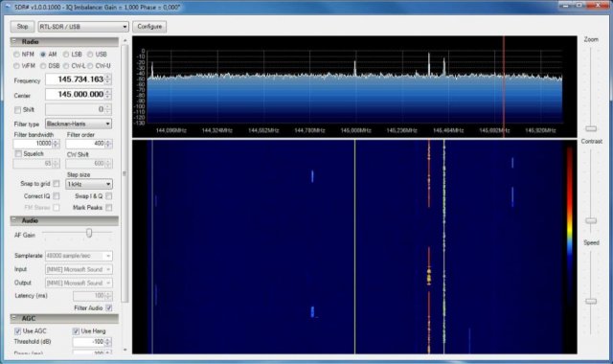Toggle the Mark Peaks checkbox
Viewport: 613px width, 364px height.
pyautogui.click(x=108, y=208)
